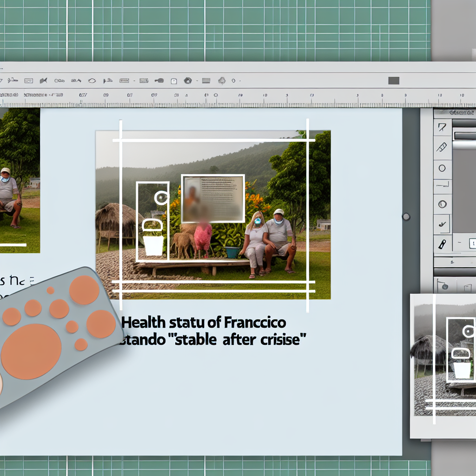
Task: Click the house-shaped icon in top toolbar
Action: (188, 80)
